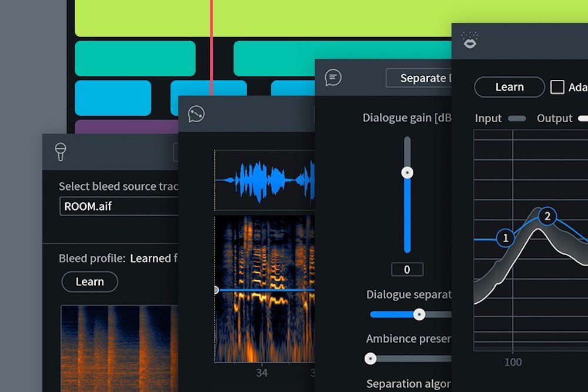Expand the Separate mode selector
This screenshot has width=588, height=392.
click(422, 78)
